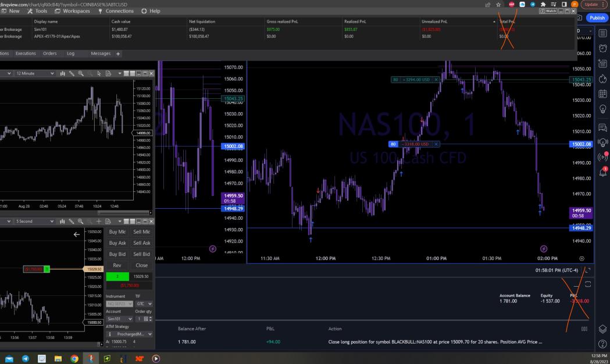This screenshot has width=610, height=364.
Task: Open the Watchlist panel icon
Action: 602,33
